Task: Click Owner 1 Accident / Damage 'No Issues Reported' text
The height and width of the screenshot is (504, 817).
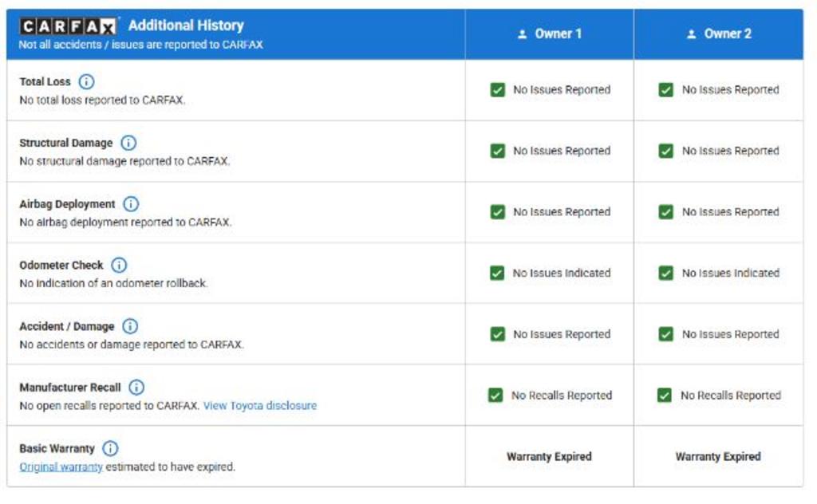Action: click(x=562, y=334)
